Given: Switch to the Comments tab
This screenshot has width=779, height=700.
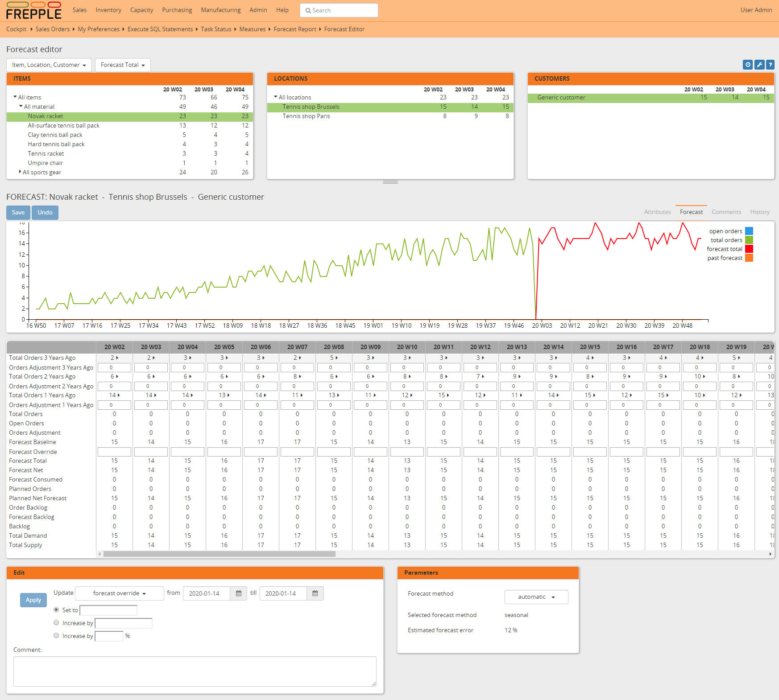Looking at the screenshot, I should pyautogui.click(x=726, y=212).
